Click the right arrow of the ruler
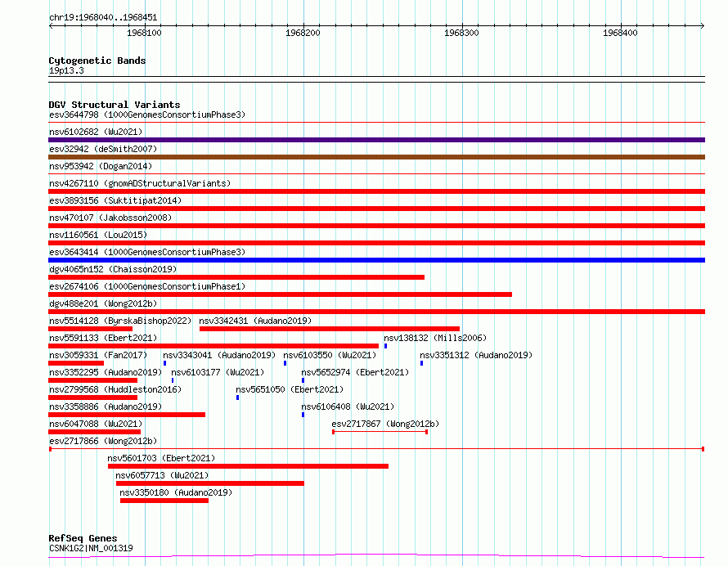This screenshot has height=566, width=728. (703, 25)
